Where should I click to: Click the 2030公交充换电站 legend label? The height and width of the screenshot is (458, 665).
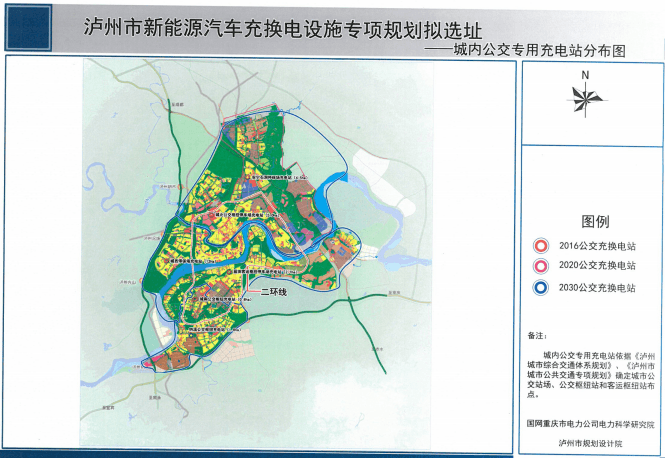[597, 288]
